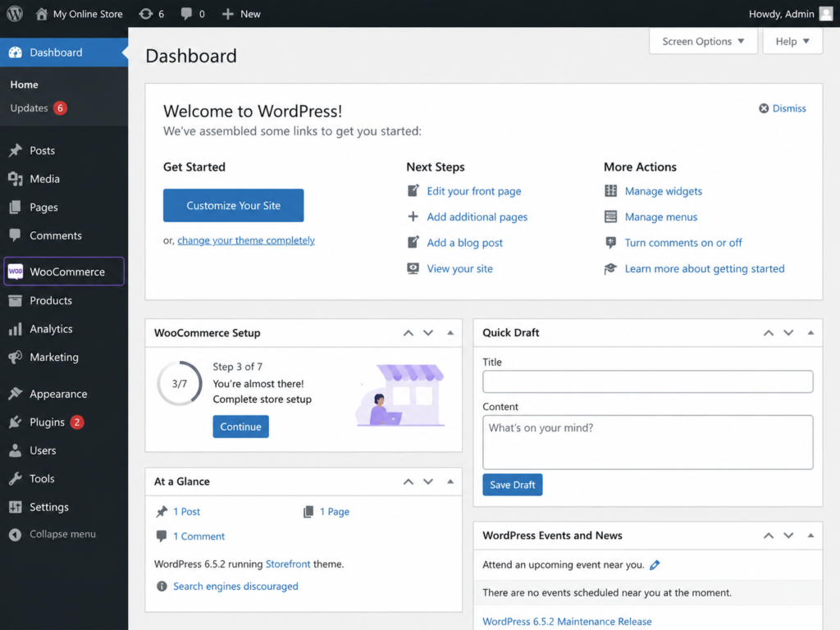Click the Analytics bar chart icon

pos(15,329)
